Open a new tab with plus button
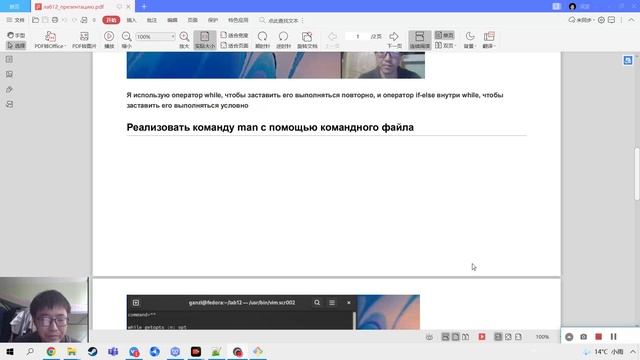 (x=144, y=7)
